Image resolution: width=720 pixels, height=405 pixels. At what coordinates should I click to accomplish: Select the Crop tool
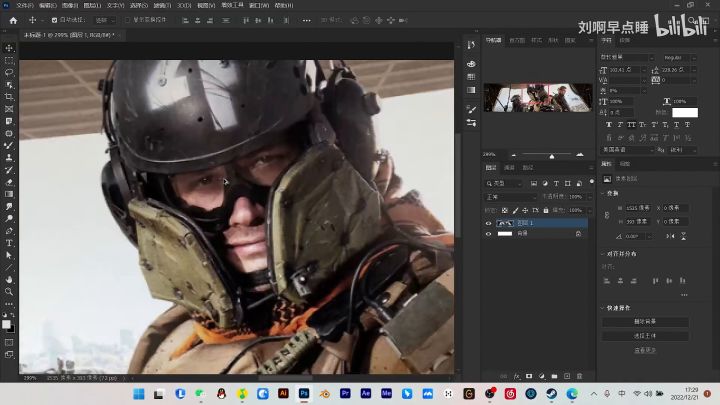coord(9,97)
